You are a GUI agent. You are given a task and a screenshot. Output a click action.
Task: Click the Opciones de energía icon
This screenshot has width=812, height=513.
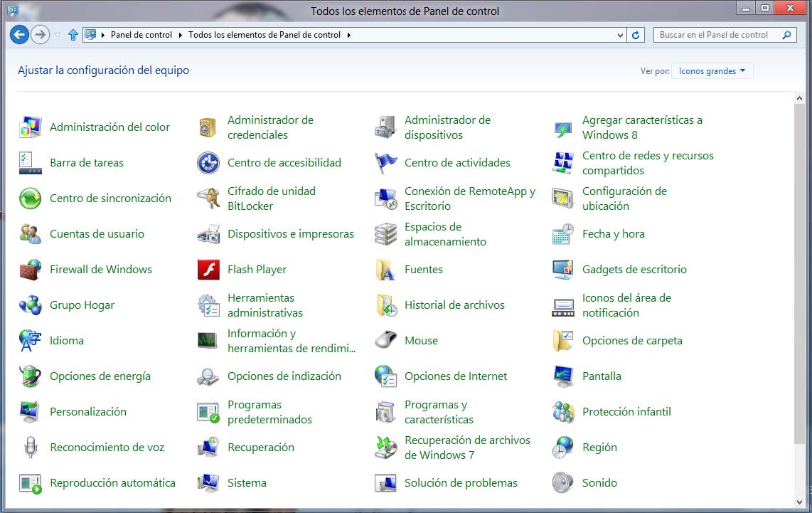pyautogui.click(x=31, y=376)
